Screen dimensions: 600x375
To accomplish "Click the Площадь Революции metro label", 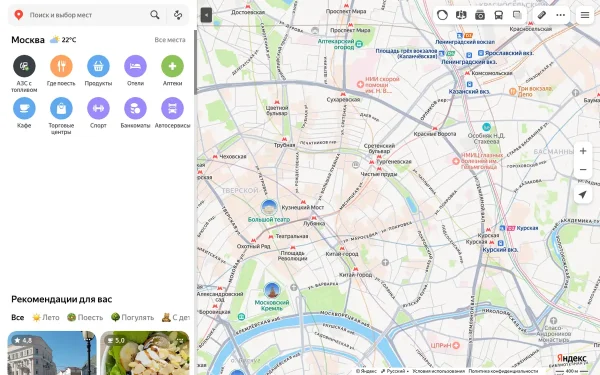I will point(293,256).
